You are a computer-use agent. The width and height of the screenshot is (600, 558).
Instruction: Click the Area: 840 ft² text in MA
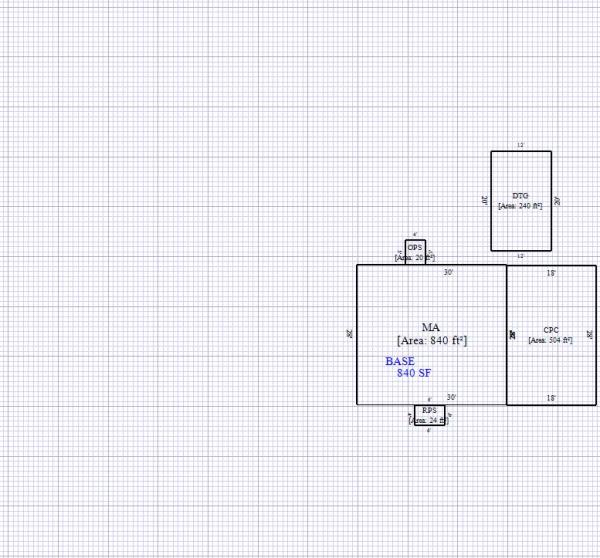[432, 341]
